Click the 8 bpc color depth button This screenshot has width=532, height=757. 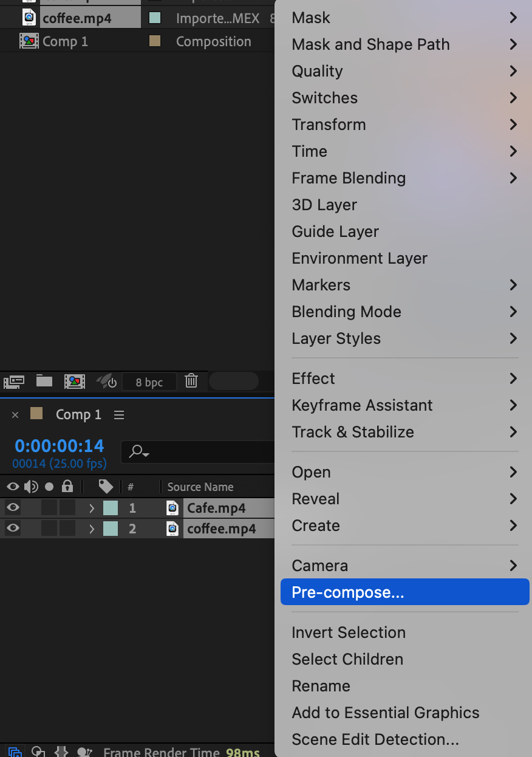click(x=149, y=382)
